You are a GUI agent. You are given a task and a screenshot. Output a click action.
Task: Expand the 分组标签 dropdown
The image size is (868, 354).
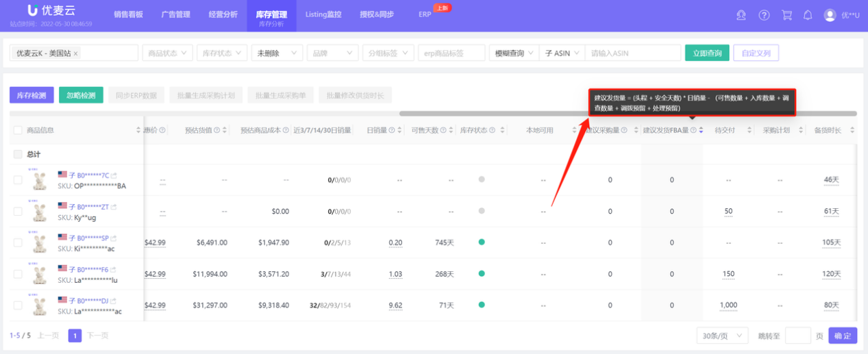388,53
